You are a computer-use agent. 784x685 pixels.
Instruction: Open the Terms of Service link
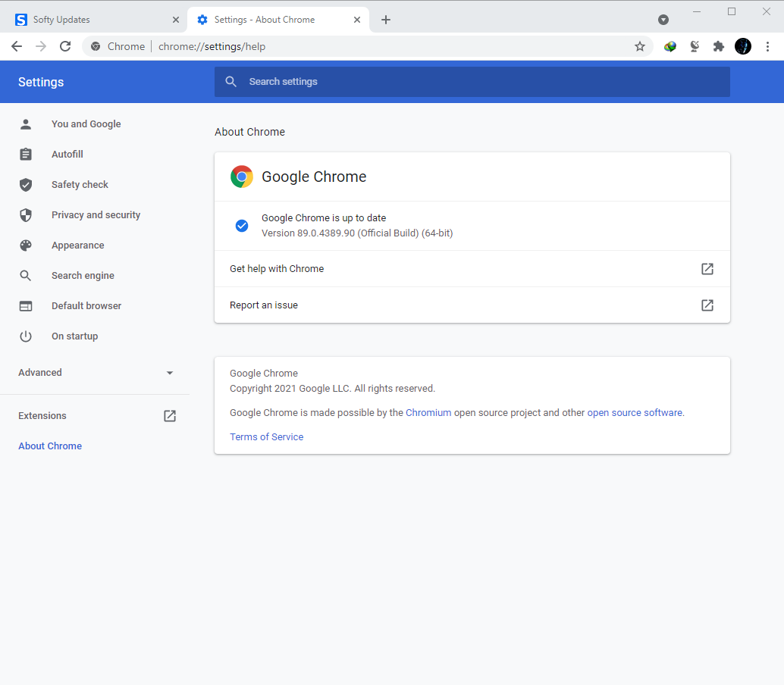(266, 436)
